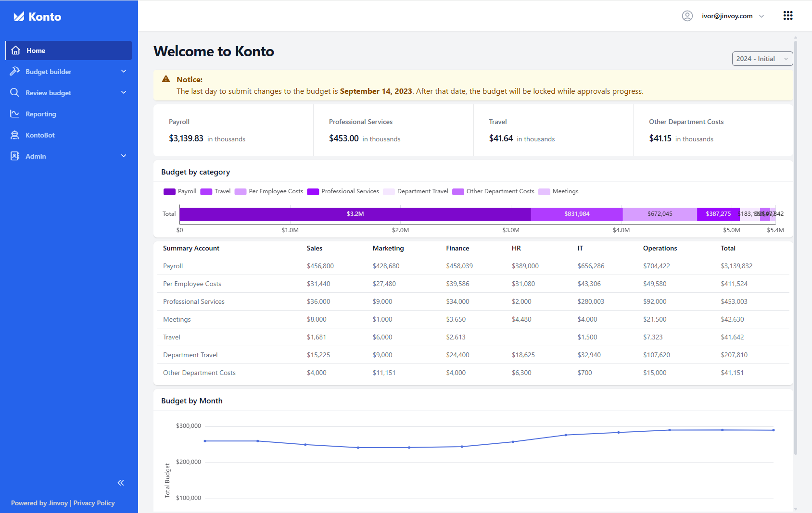Toggle the Travel legend swatch

pos(206,191)
